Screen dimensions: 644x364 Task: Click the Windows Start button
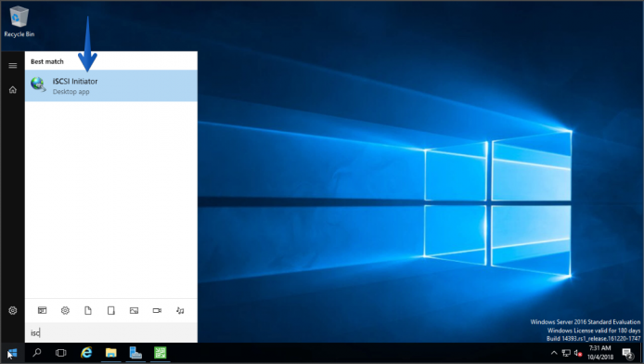(x=12, y=353)
